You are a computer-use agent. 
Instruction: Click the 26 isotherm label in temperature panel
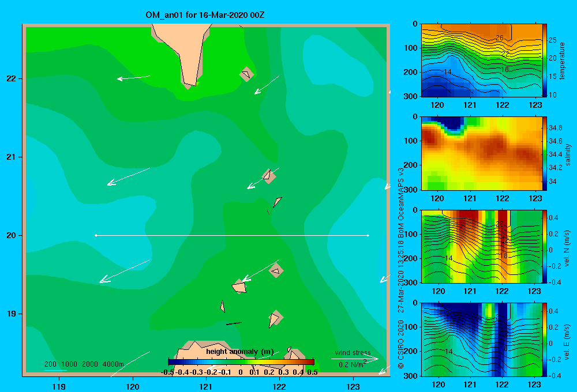tap(499, 37)
